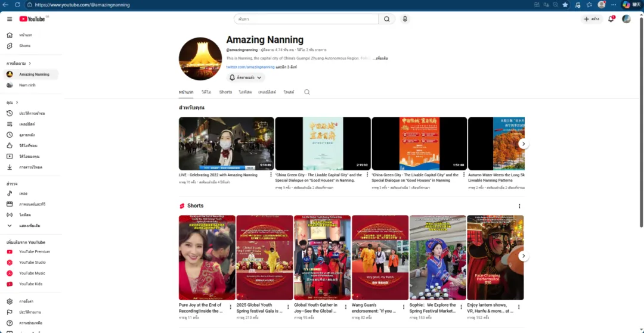Switch to the Posts tab

[x=289, y=92]
